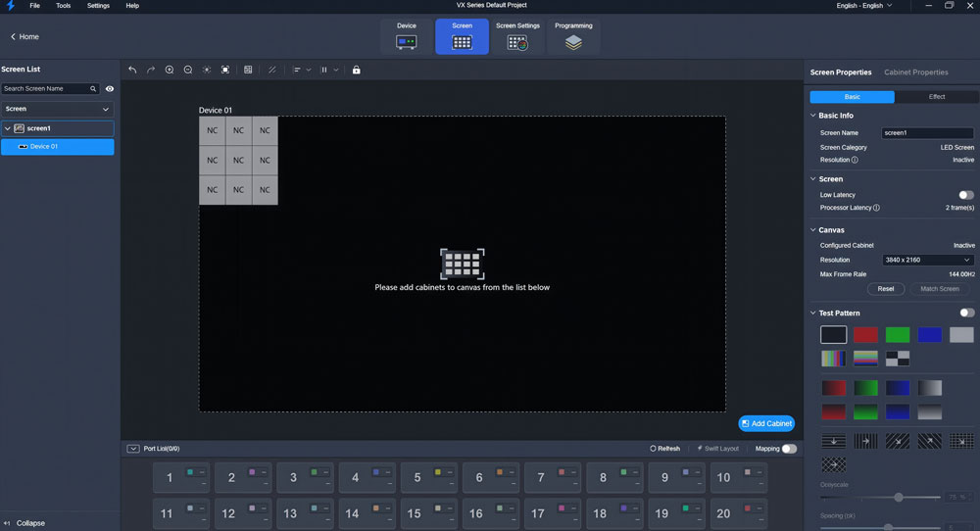
Task: Turn on the Mapping toggle
Action: coord(789,449)
